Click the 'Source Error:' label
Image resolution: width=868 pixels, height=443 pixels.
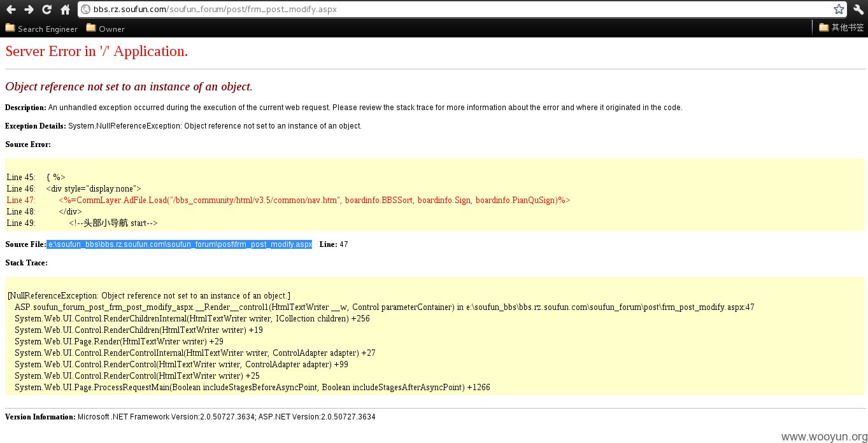tap(28, 144)
